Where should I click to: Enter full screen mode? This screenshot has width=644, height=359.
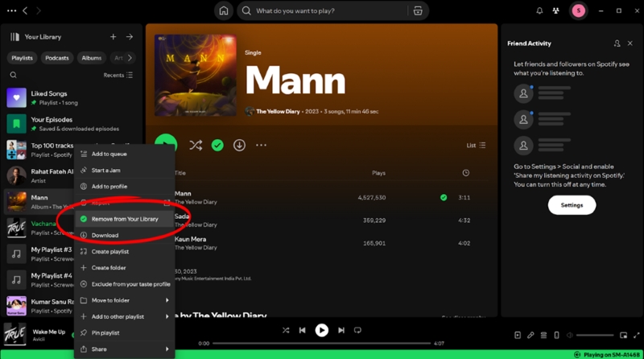point(636,335)
